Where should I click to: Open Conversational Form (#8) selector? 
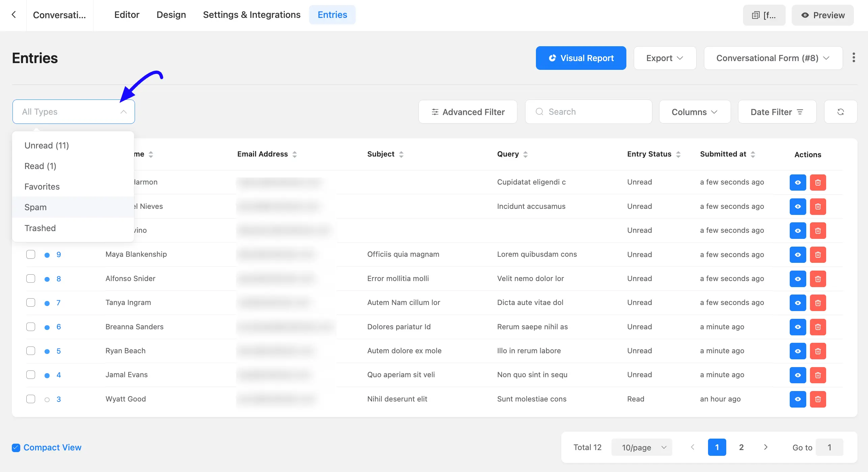click(773, 58)
